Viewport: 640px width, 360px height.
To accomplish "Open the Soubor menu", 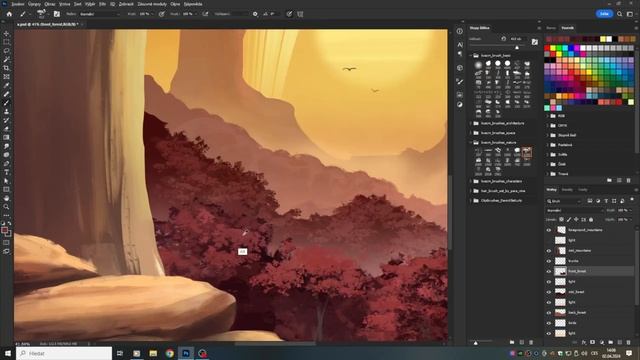I will (18, 4).
